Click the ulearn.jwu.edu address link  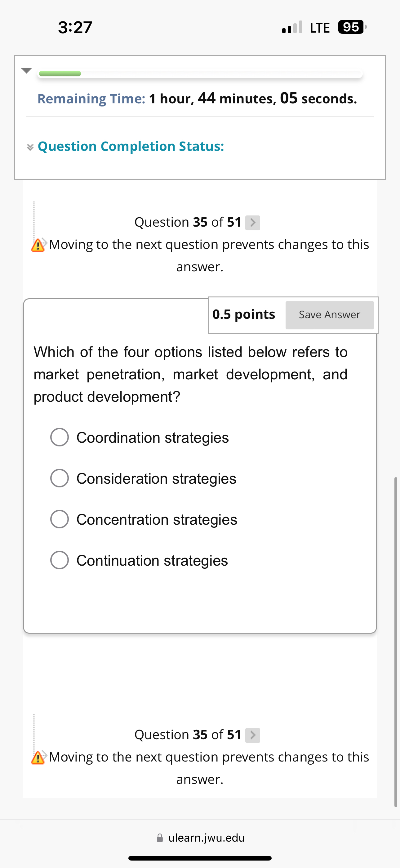point(207,837)
